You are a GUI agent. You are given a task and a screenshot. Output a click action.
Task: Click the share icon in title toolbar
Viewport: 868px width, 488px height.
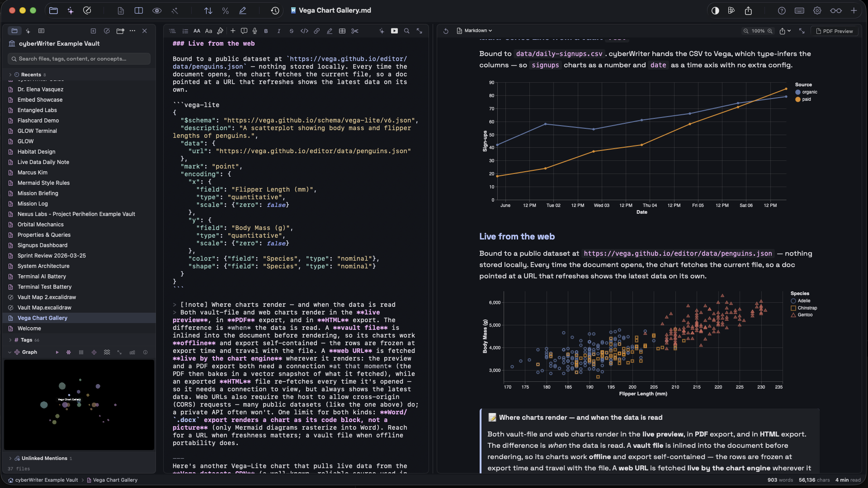[x=748, y=10]
